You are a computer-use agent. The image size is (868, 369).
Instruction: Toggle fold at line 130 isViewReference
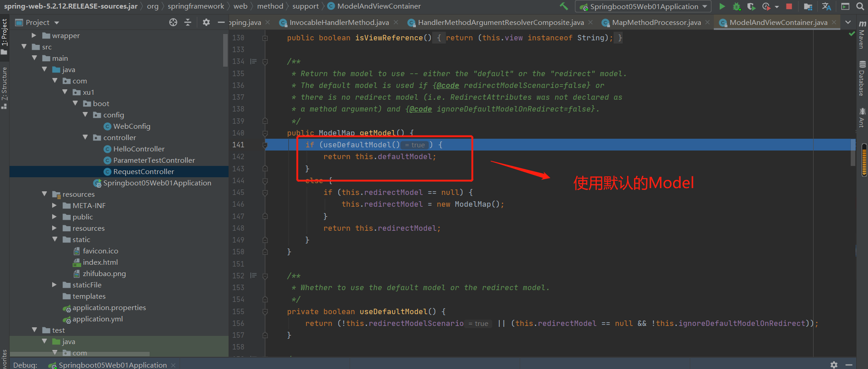(x=265, y=38)
